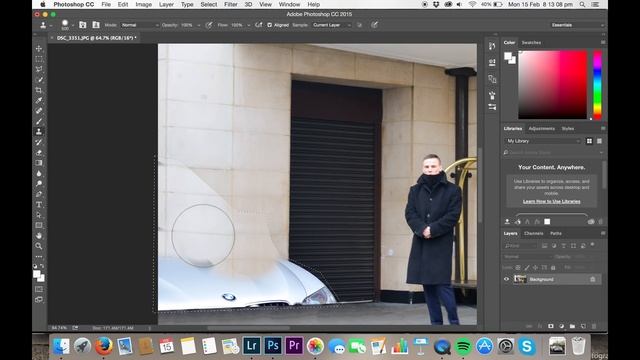This screenshot has height=360, width=640.
Task: Toggle the Aligned checkbox
Action: click(x=269, y=25)
